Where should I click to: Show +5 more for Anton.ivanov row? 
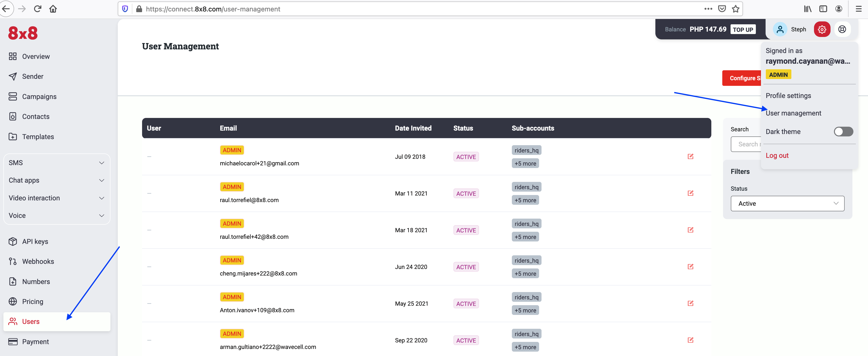(525, 310)
